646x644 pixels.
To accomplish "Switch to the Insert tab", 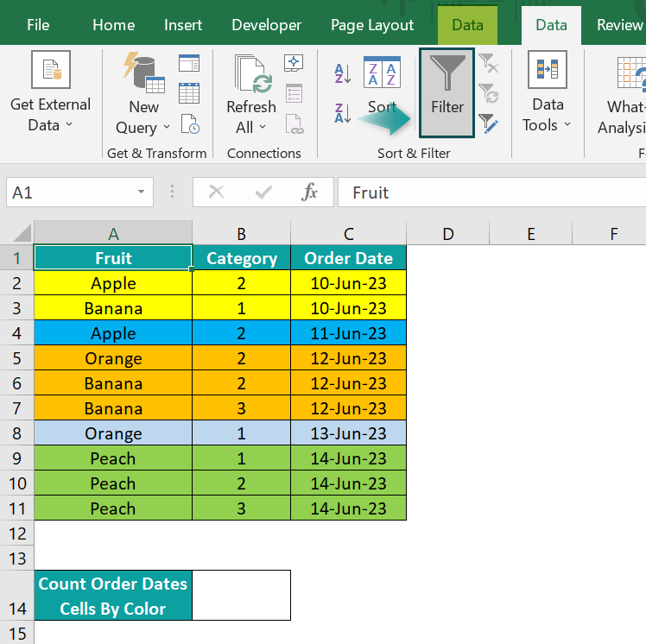I will pos(183,25).
